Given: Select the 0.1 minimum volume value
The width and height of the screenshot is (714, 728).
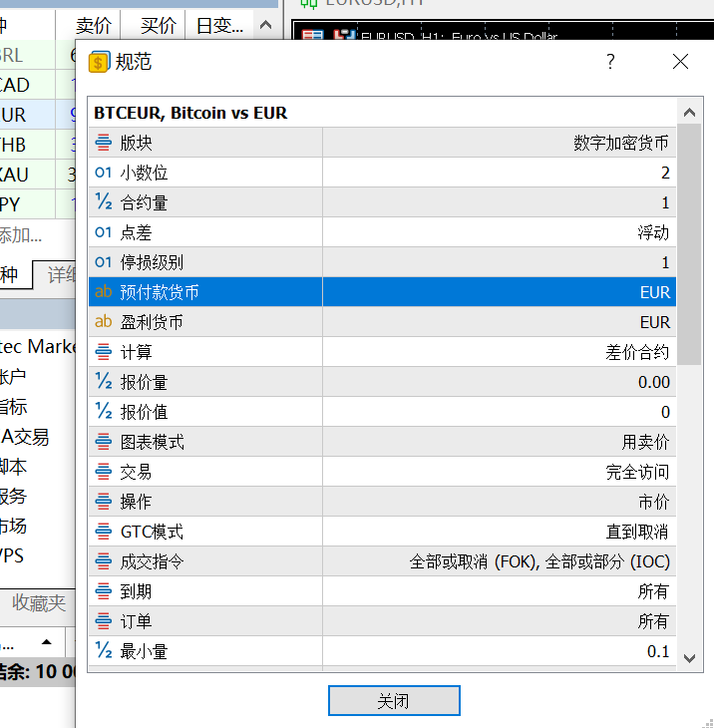Looking at the screenshot, I should coord(658,651).
